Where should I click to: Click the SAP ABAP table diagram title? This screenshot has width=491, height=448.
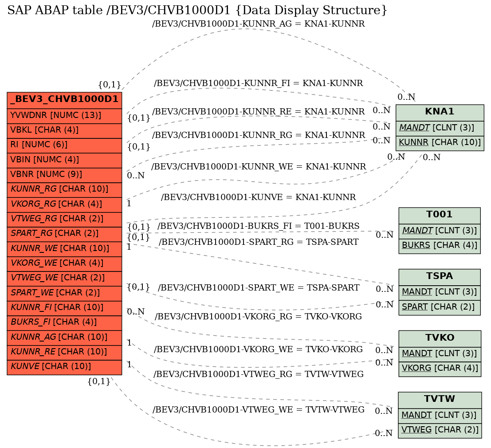(x=197, y=10)
